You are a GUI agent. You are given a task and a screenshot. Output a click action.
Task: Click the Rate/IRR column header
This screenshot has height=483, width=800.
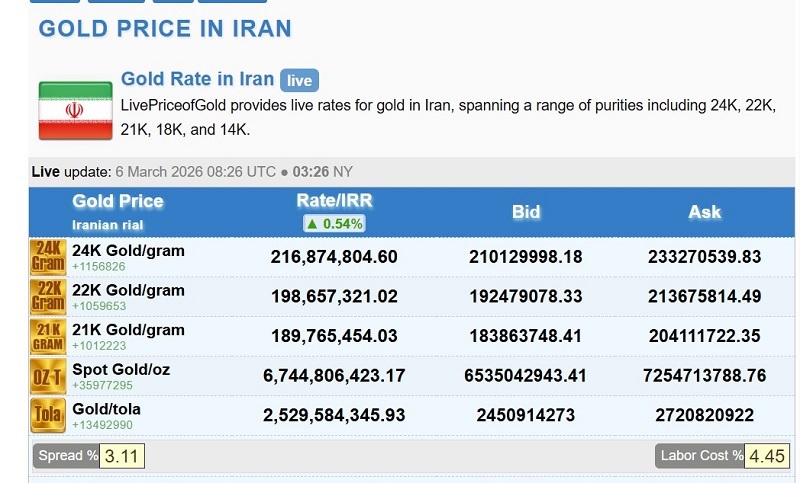(333, 200)
